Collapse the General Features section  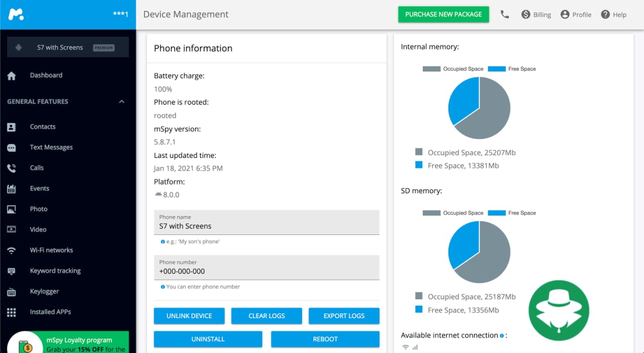pos(121,102)
